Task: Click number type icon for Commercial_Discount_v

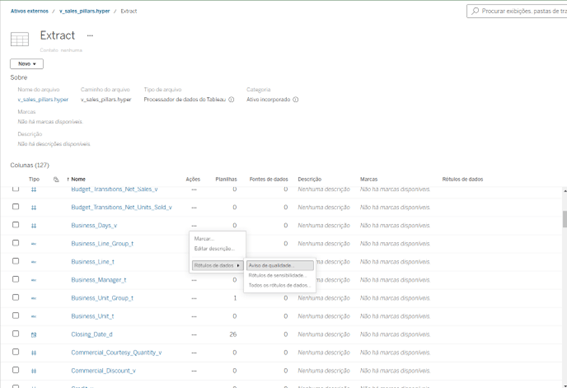Action: click(x=34, y=371)
